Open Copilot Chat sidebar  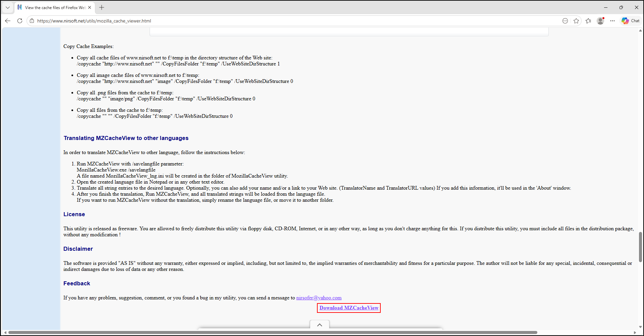click(631, 21)
